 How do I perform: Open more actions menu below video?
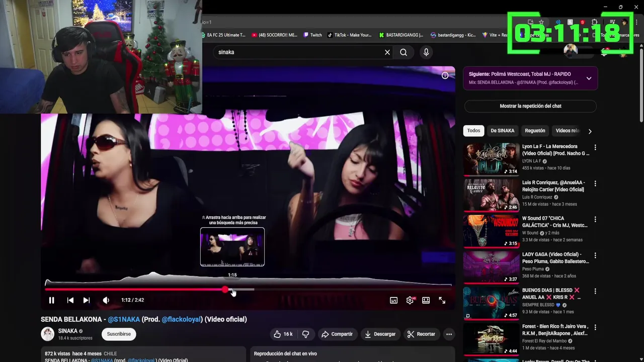coord(449,334)
